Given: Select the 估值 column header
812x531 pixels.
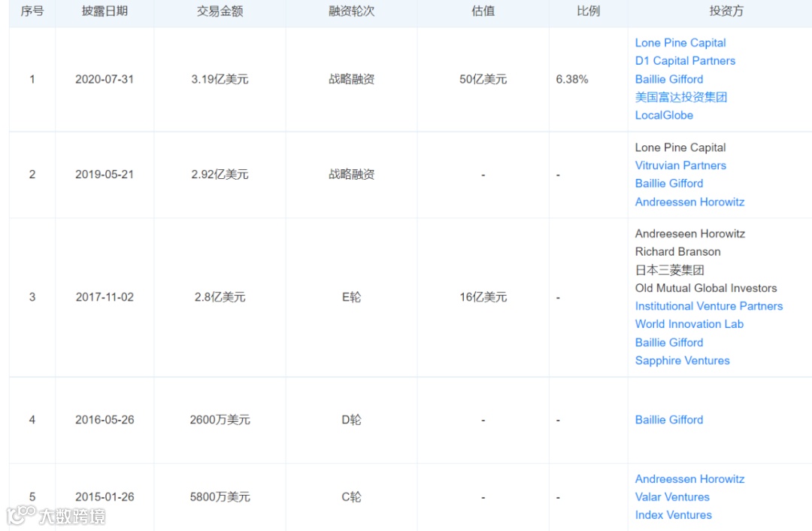Looking at the screenshot, I should (x=483, y=11).
